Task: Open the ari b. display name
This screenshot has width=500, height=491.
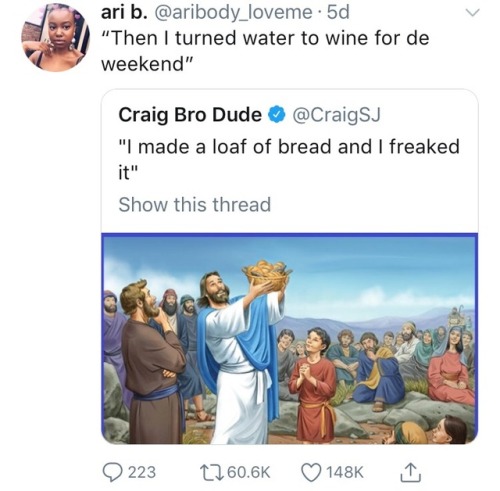Action: click(123, 12)
